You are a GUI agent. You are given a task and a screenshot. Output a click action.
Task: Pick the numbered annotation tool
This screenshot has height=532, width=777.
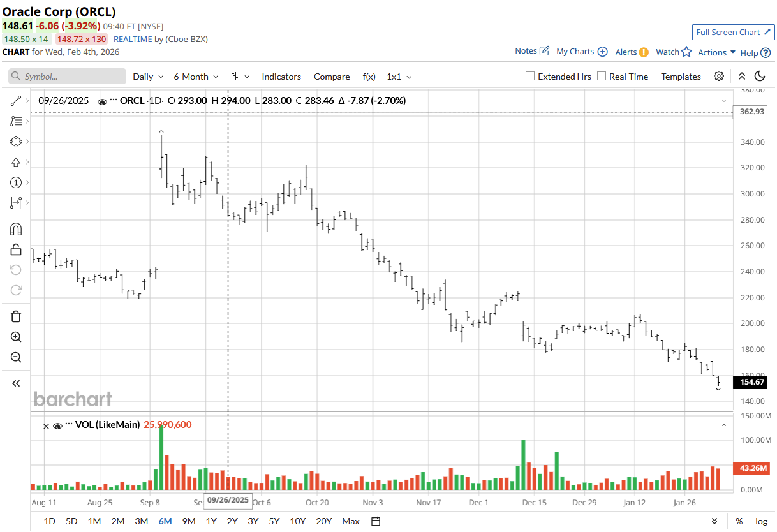click(x=16, y=182)
